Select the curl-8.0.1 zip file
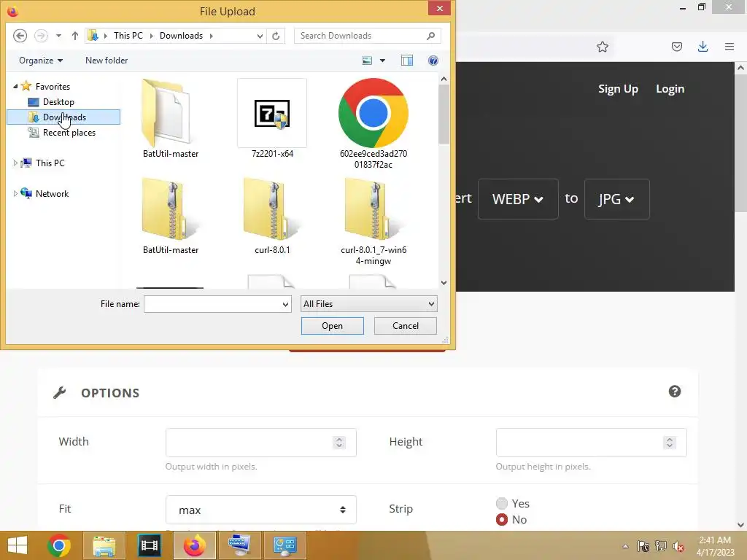747x560 pixels. click(x=272, y=216)
